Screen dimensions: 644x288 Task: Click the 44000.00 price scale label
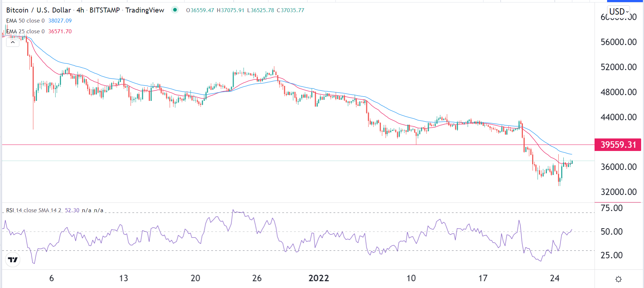(x=619, y=117)
